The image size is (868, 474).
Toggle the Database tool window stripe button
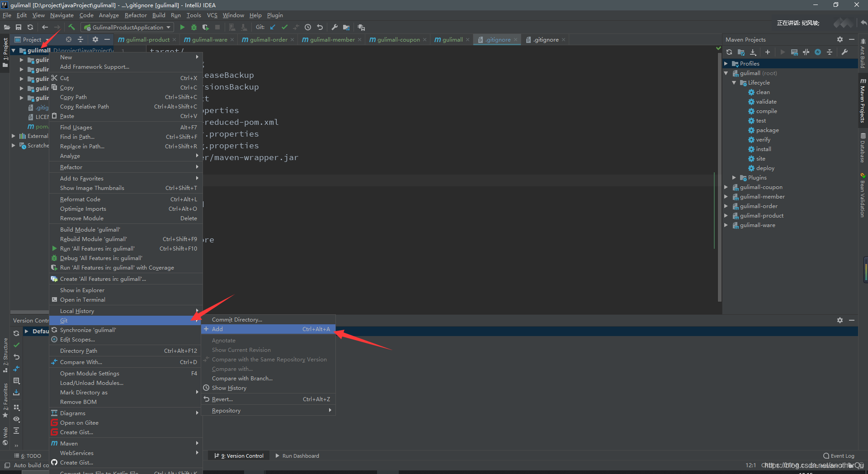(x=863, y=148)
